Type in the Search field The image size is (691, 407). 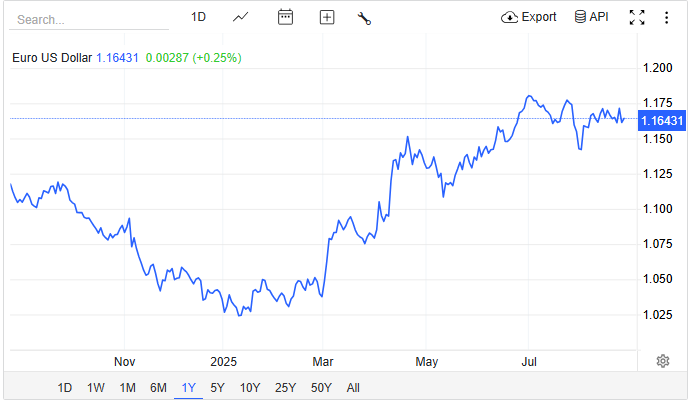[x=90, y=19]
